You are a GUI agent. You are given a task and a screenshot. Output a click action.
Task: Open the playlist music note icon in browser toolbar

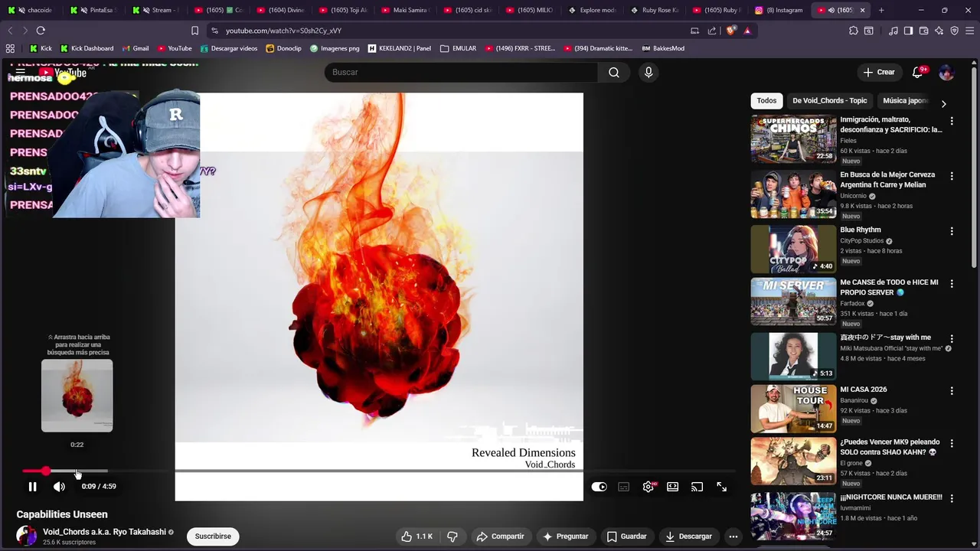pos(893,31)
